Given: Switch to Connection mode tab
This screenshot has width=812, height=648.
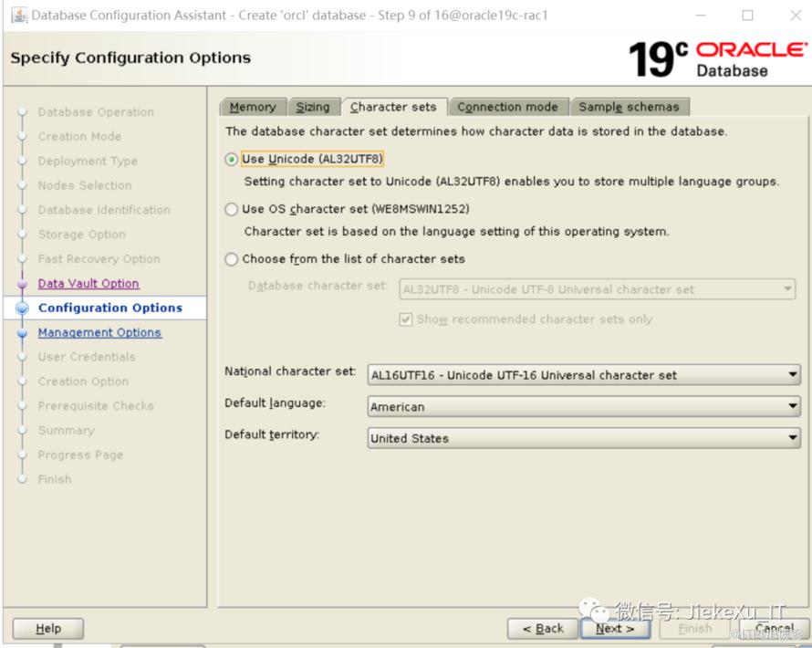Looking at the screenshot, I should 507,107.
